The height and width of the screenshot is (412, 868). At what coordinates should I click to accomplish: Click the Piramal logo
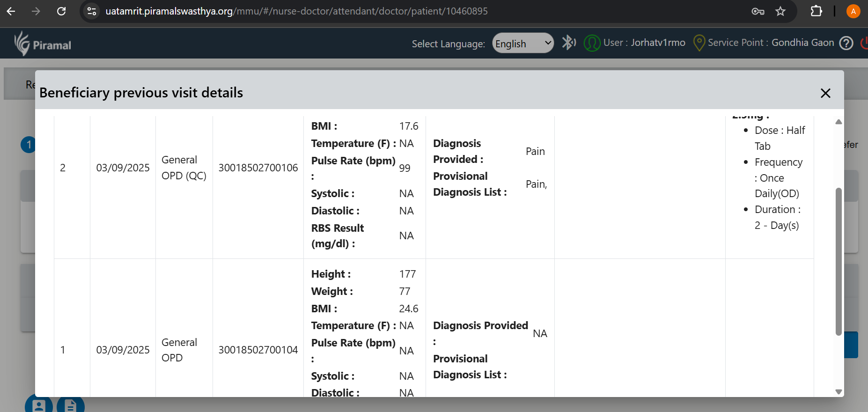point(43,44)
